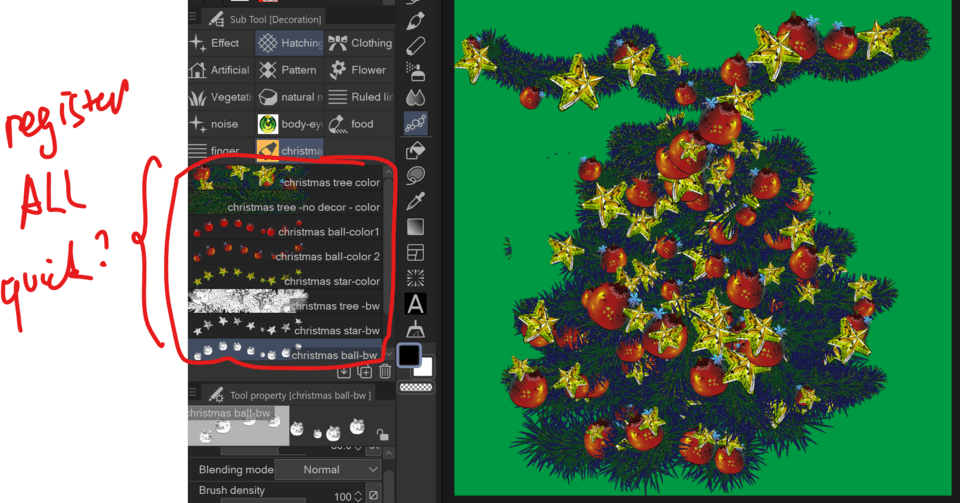Select 'christmas ball-color1' brush
Viewport: 960px width, 503px height.
[285, 228]
